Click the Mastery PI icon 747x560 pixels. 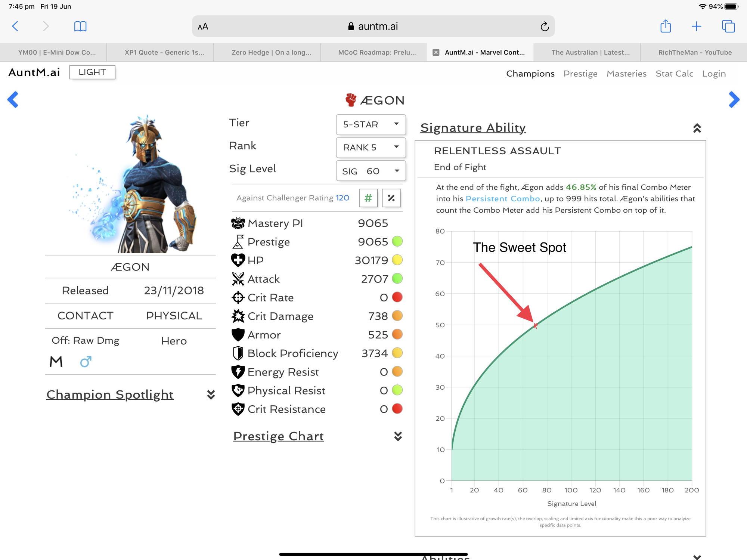(x=238, y=223)
